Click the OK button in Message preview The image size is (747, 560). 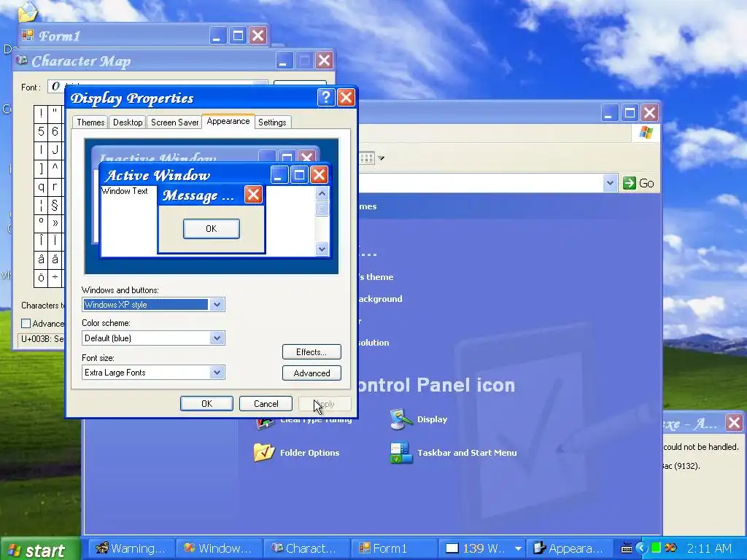pos(212,229)
